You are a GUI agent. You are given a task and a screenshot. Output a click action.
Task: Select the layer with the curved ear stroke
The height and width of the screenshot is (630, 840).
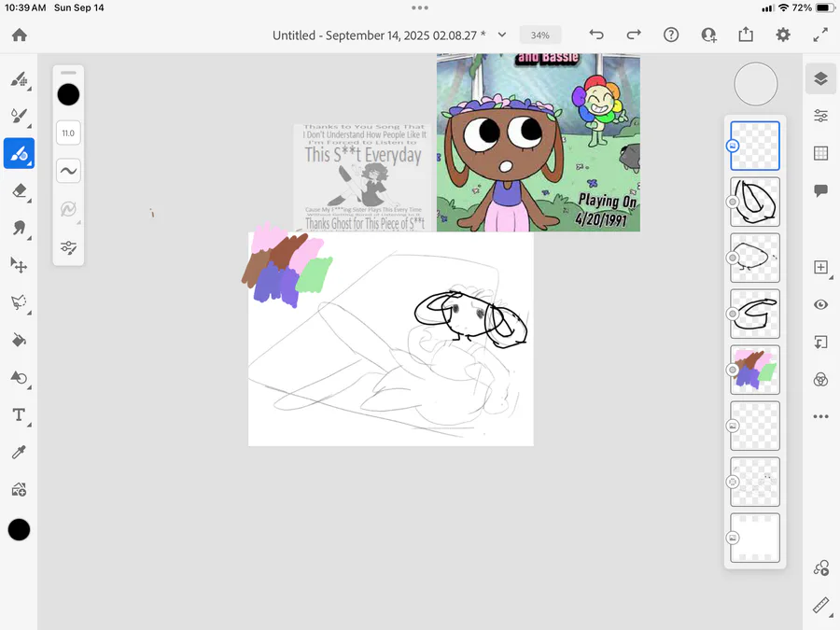[x=755, y=314]
